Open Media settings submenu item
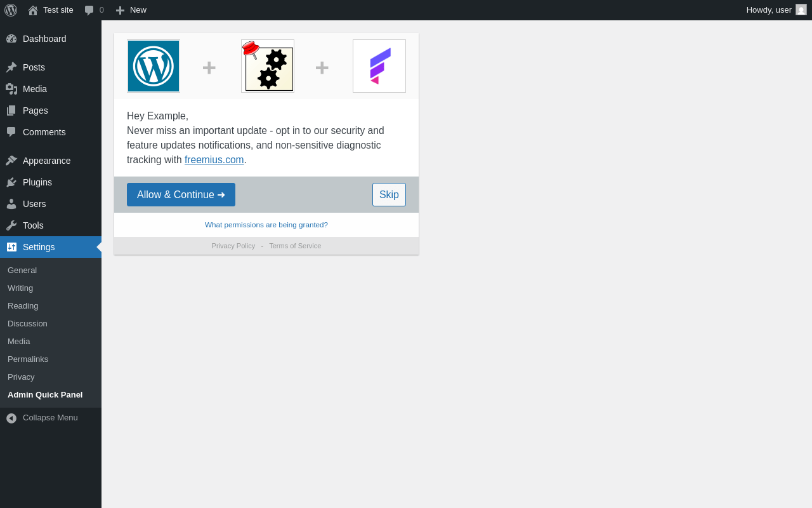This screenshot has width=812, height=508. coord(19,342)
